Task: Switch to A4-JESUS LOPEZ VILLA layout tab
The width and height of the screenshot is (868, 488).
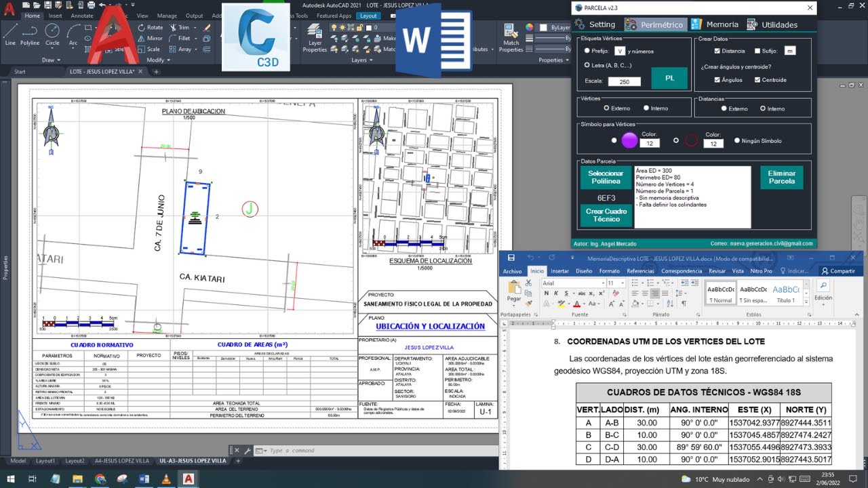Action: (x=121, y=461)
